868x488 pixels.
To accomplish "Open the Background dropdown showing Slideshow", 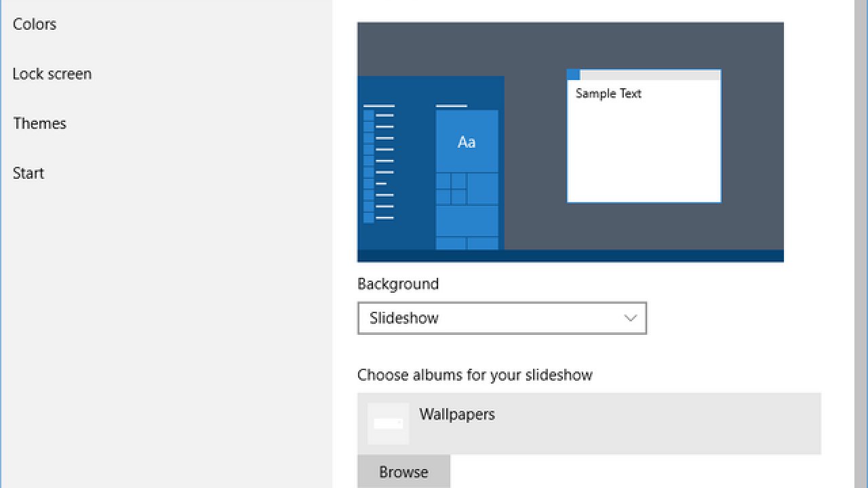I will click(502, 318).
